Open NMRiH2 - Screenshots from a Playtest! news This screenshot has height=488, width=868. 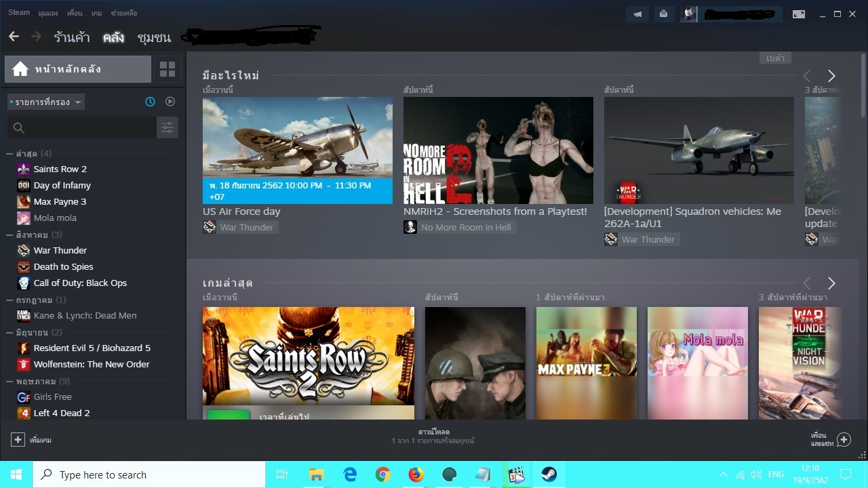pyautogui.click(x=496, y=211)
